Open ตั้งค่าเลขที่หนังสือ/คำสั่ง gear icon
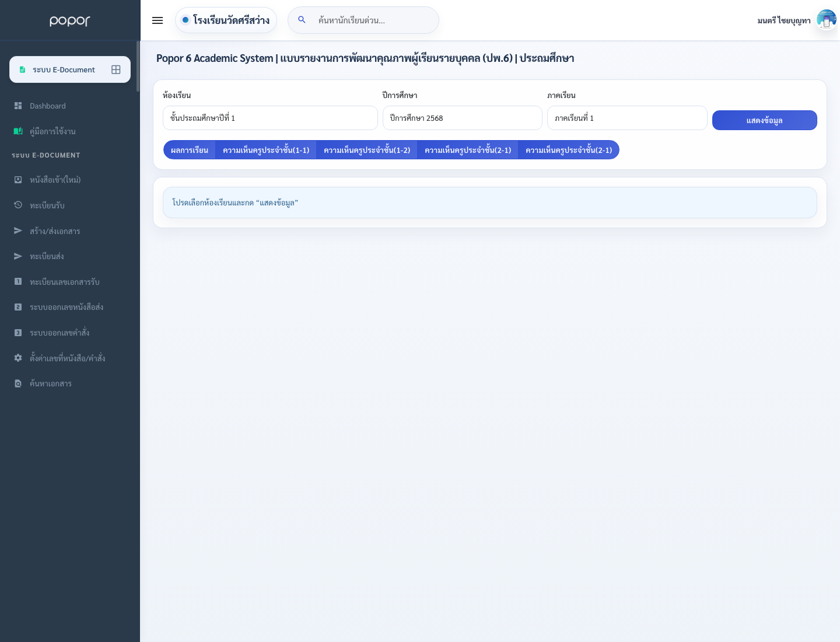The height and width of the screenshot is (642, 840). (x=18, y=358)
